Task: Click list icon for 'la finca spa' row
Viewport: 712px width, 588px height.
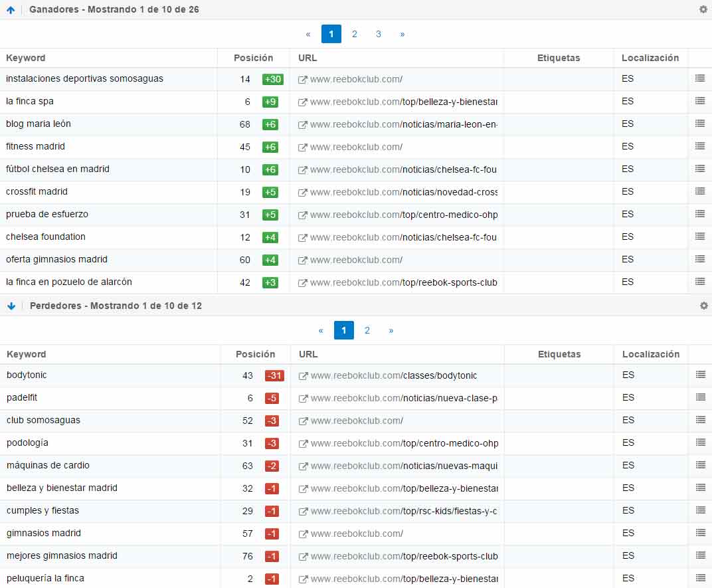Action: 699,101
